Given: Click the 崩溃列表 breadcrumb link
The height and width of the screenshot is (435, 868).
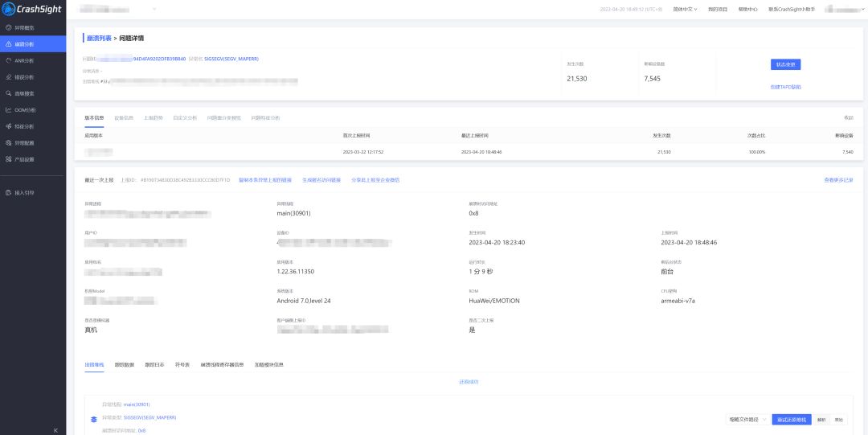Looking at the screenshot, I should (99, 39).
